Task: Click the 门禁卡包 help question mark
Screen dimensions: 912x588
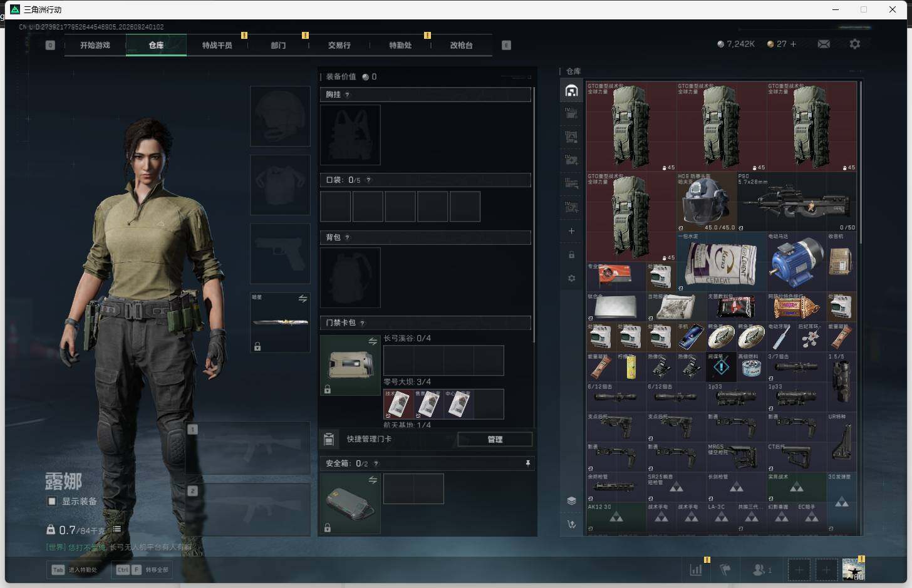Action: [x=362, y=322]
